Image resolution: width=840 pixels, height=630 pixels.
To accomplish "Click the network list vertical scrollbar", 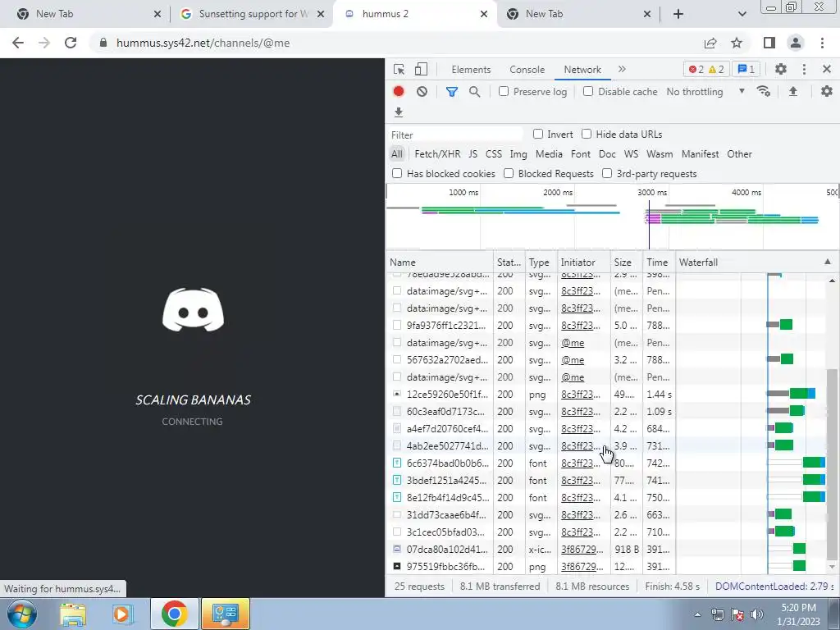I will click(x=832, y=463).
